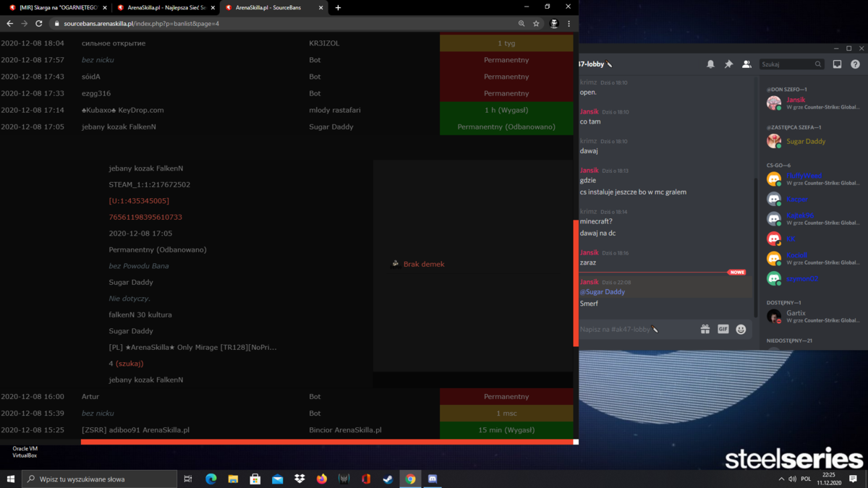Toggle the Discord member list icon
The width and height of the screenshot is (868, 488).
point(746,64)
